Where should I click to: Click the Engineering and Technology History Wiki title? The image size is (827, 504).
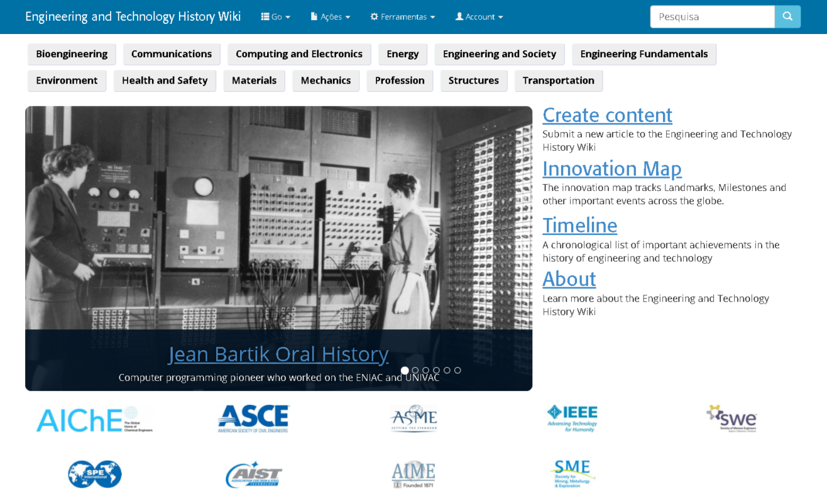point(133,16)
